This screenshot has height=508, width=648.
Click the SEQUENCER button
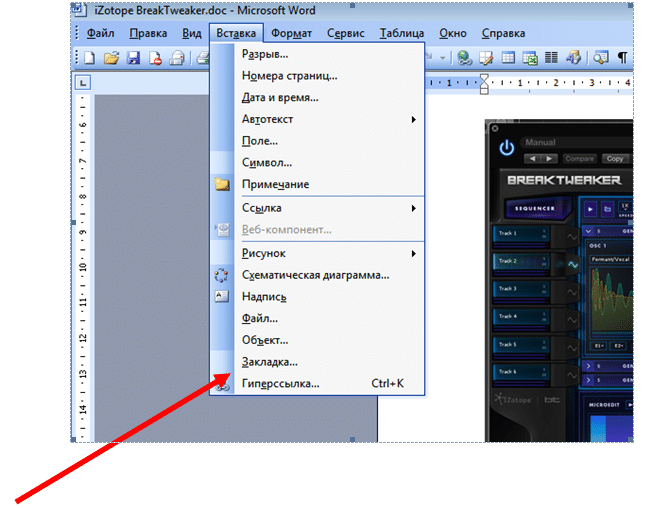(536, 208)
